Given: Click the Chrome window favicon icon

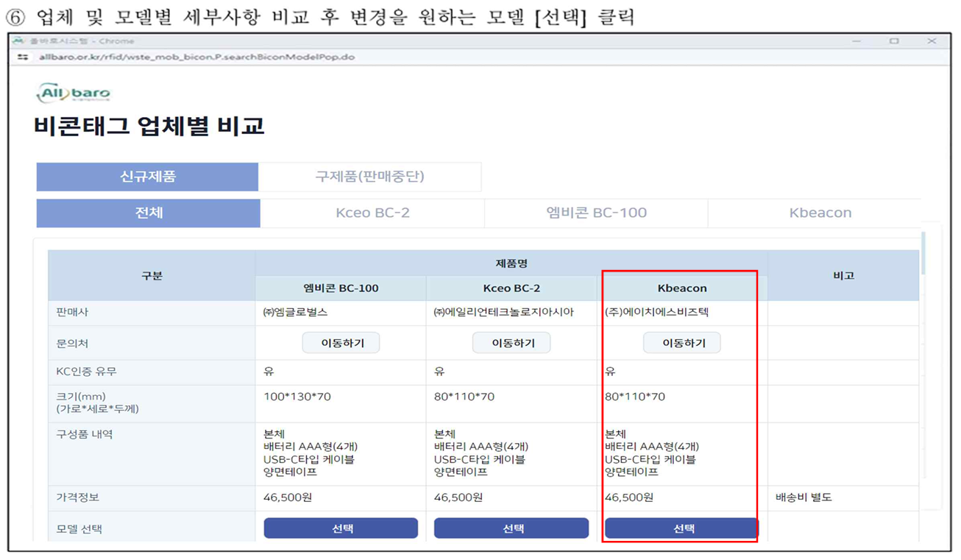Looking at the screenshot, I should 19,41.
